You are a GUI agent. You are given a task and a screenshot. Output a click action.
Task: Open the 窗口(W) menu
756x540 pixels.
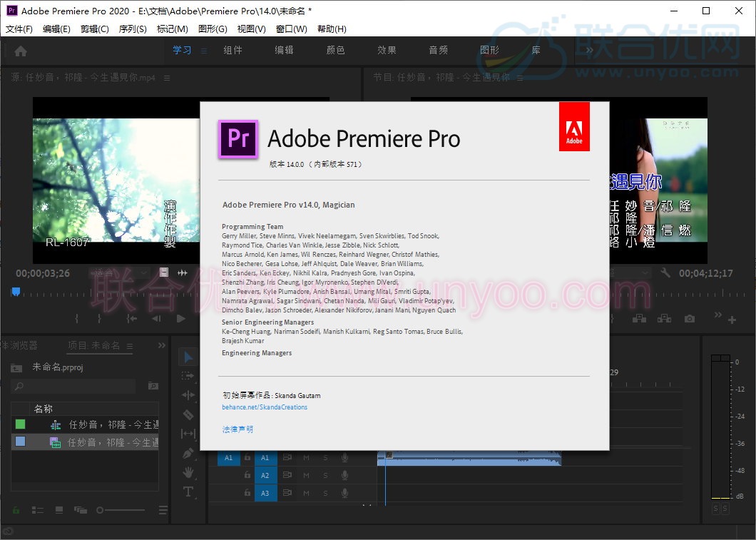point(291,29)
